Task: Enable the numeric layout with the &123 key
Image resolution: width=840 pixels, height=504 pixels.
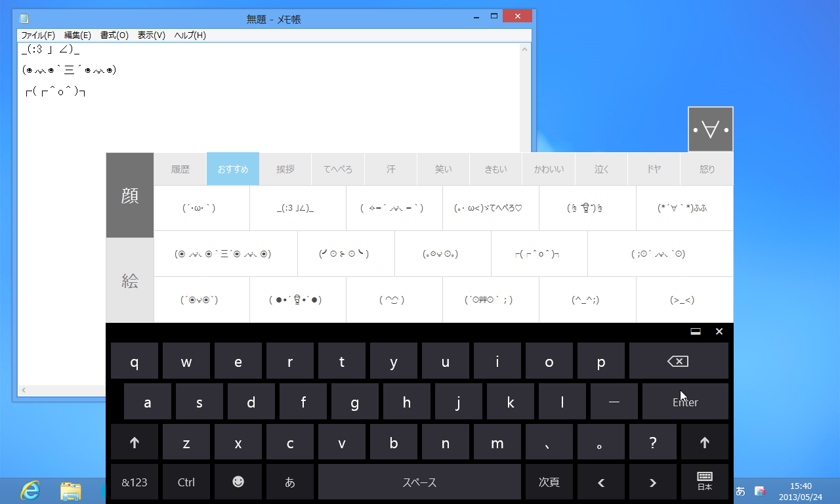Action: (135, 482)
